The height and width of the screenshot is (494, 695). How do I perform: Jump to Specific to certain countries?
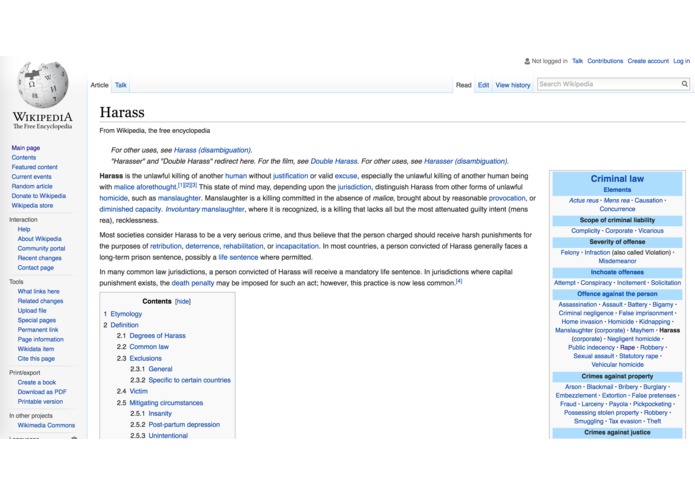189,380
